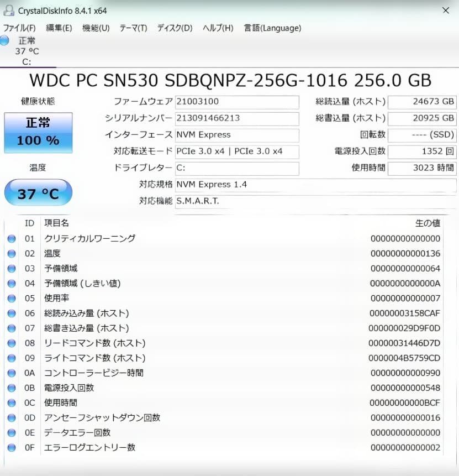Click the 正常 100% health status box
Viewport: 459px width, 476px height.
[x=38, y=133]
